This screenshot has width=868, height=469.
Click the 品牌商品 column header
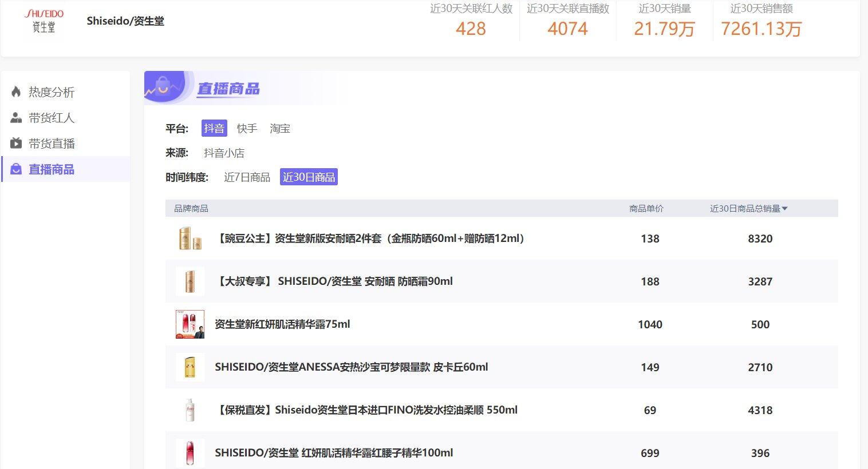[x=191, y=209]
